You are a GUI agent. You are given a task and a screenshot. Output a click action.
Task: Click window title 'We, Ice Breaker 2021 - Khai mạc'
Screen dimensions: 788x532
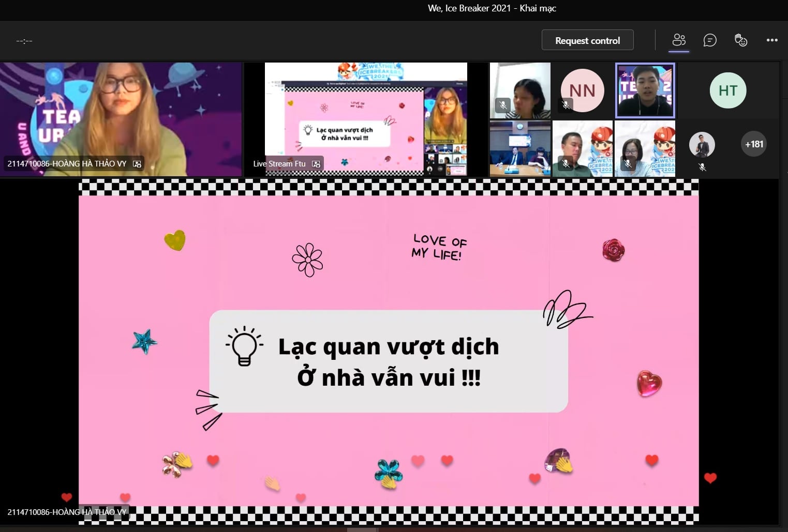(x=492, y=8)
